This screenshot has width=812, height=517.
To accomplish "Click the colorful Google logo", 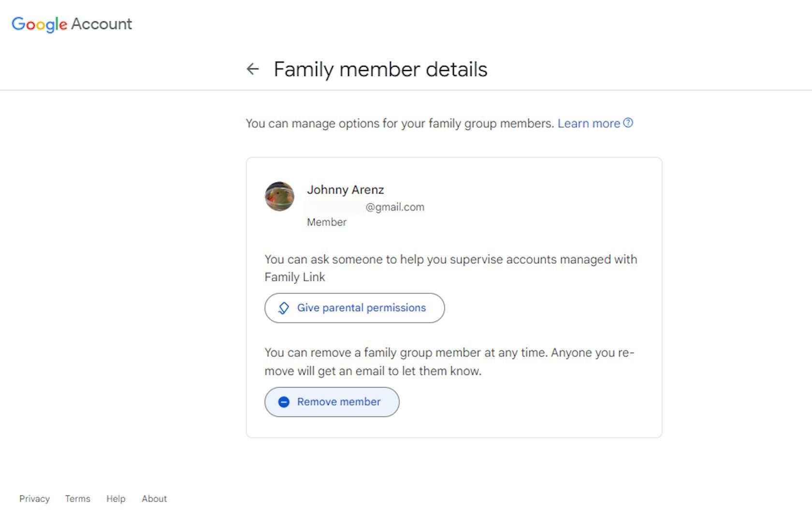I will 39,24.
